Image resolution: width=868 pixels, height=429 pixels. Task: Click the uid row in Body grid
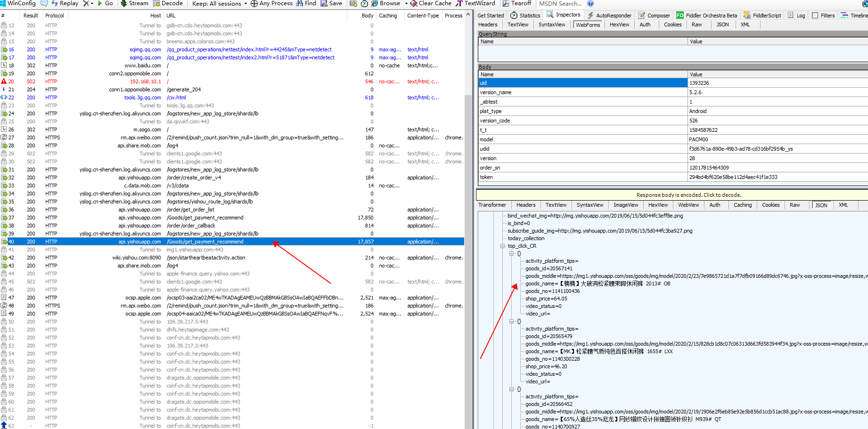point(673,83)
